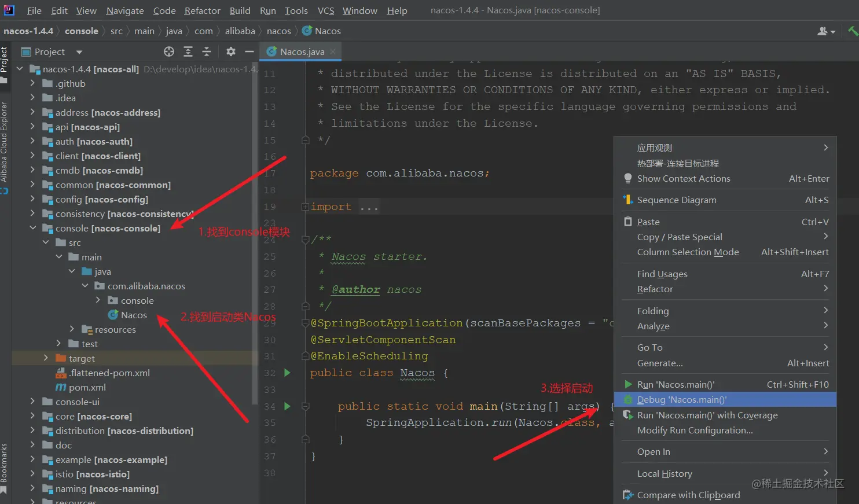This screenshot has height=504, width=859.
Task: Click Modify Run Configuration... in context menu
Action: (x=725, y=431)
